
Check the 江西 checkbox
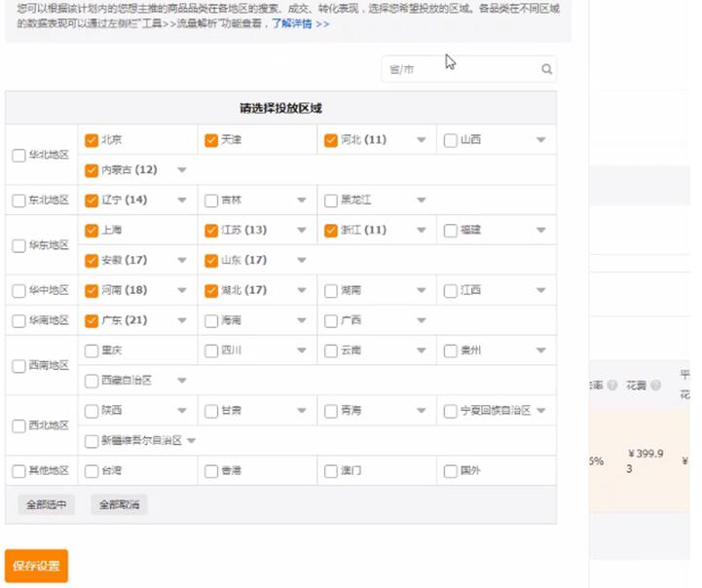coord(451,291)
